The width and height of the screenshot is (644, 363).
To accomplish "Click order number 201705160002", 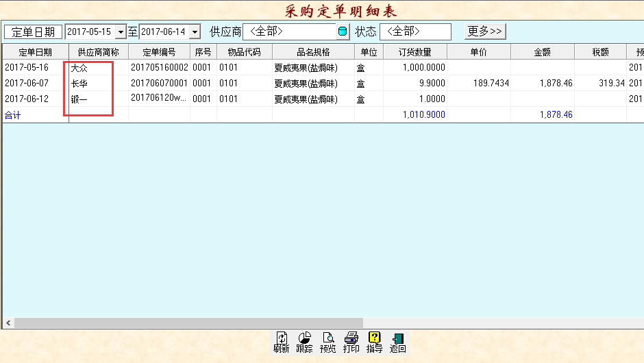I will (x=160, y=67).
